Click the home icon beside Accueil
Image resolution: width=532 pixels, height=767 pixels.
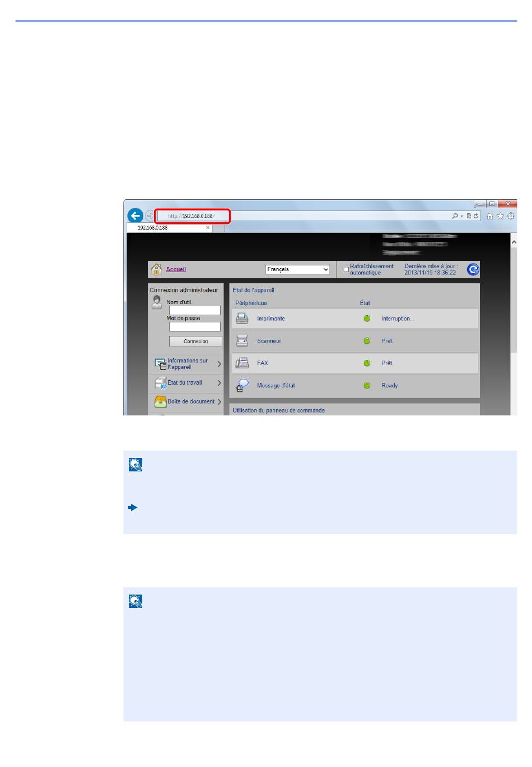coord(156,269)
